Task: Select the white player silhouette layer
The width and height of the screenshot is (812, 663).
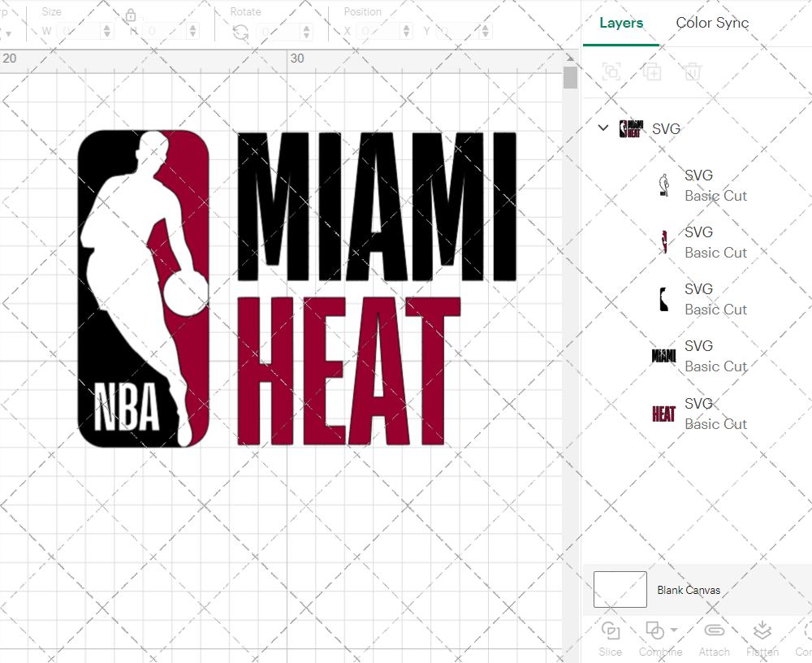Action: coord(663,185)
